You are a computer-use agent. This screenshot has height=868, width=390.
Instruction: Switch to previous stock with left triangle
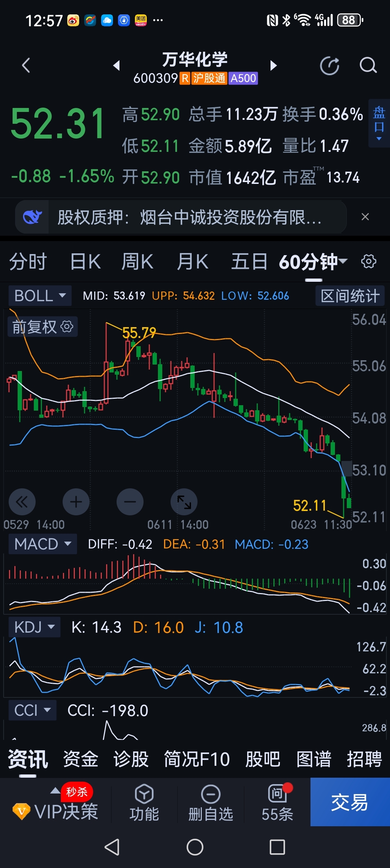point(116,65)
